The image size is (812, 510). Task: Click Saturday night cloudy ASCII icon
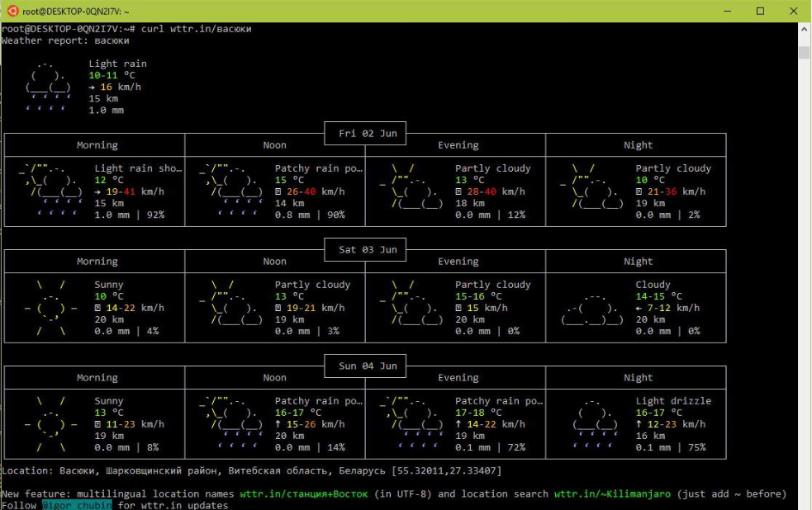pyautogui.click(x=591, y=309)
